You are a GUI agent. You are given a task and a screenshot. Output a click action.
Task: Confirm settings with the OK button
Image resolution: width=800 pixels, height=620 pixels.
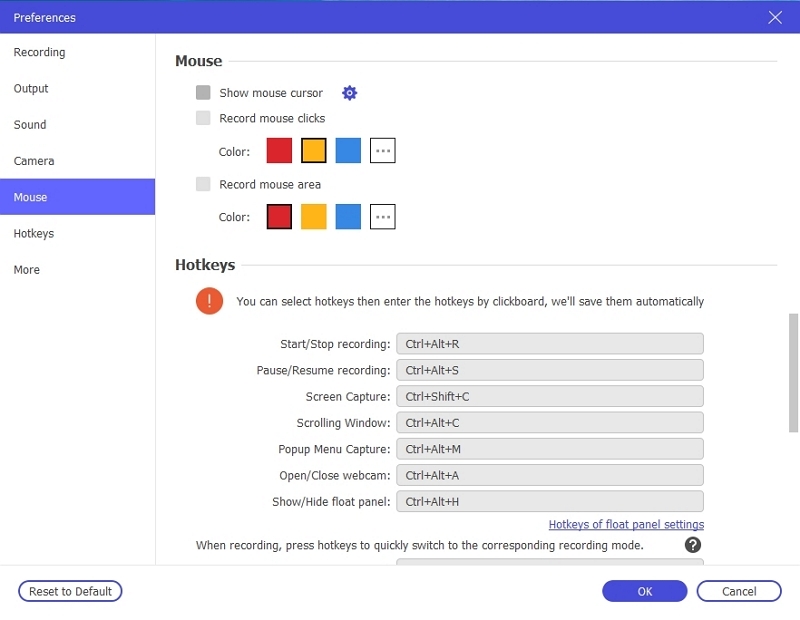point(645,591)
